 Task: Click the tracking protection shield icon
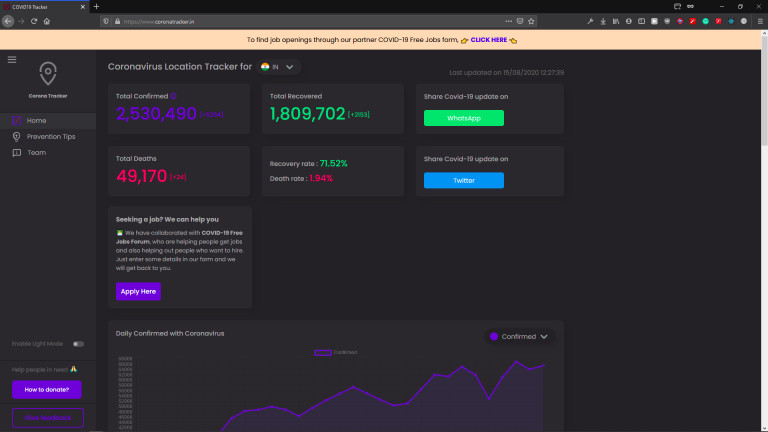[x=106, y=22]
